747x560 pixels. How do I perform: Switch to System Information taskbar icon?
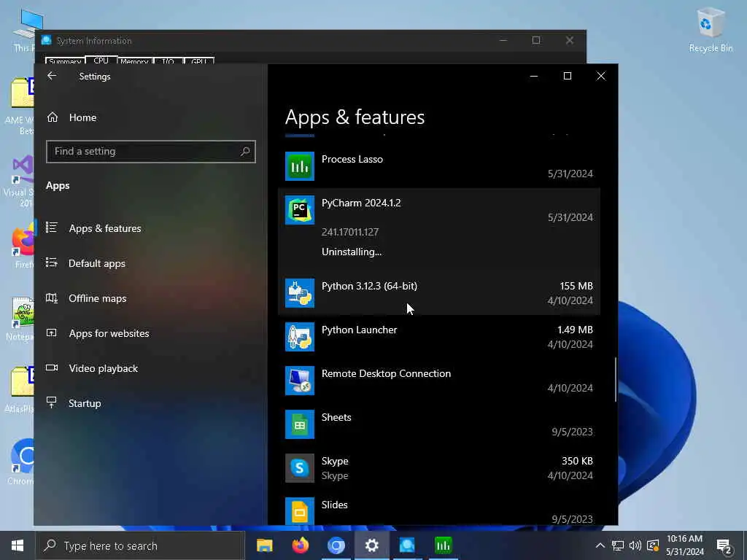point(407,545)
